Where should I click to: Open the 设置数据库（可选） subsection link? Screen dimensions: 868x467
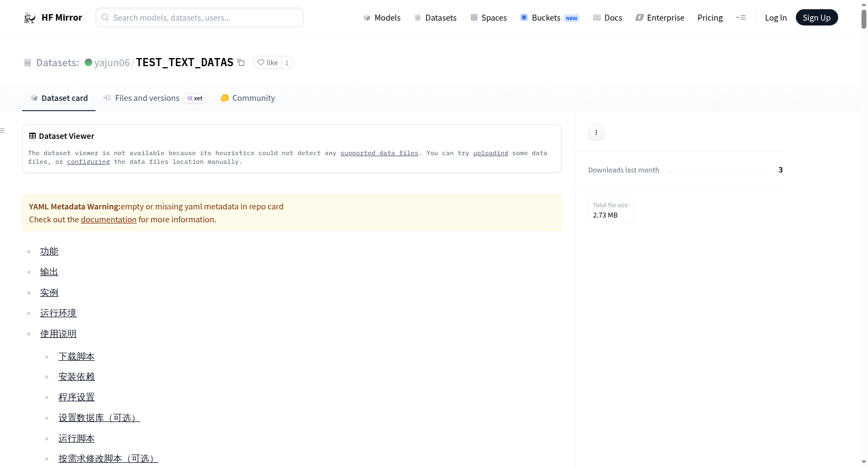click(99, 418)
